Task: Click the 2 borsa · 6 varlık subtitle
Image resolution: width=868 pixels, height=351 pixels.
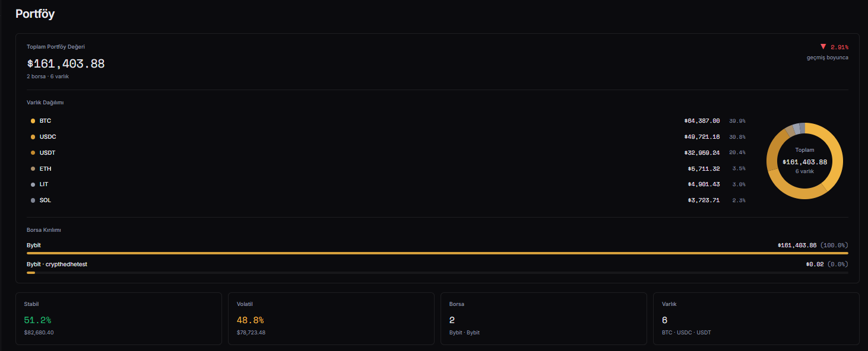Action: tap(48, 76)
